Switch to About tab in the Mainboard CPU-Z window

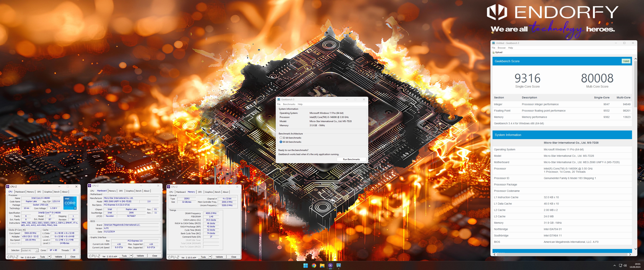(147, 191)
